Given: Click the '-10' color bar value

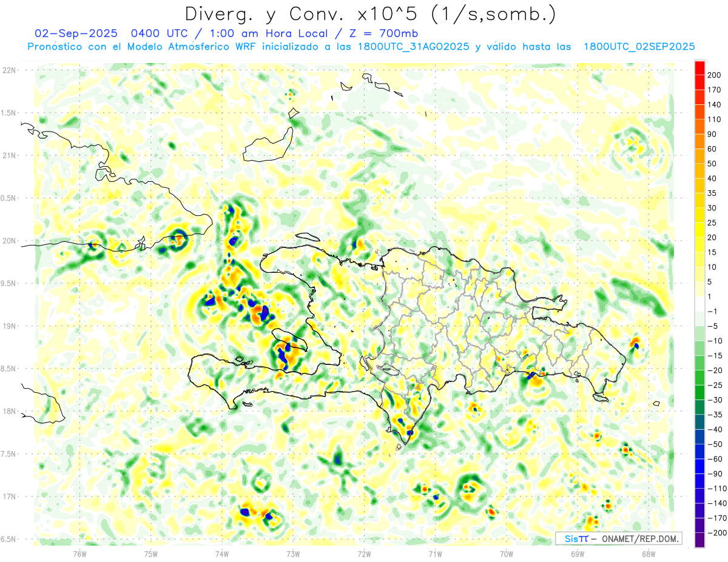Looking at the screenshot, I should (715, 341).
